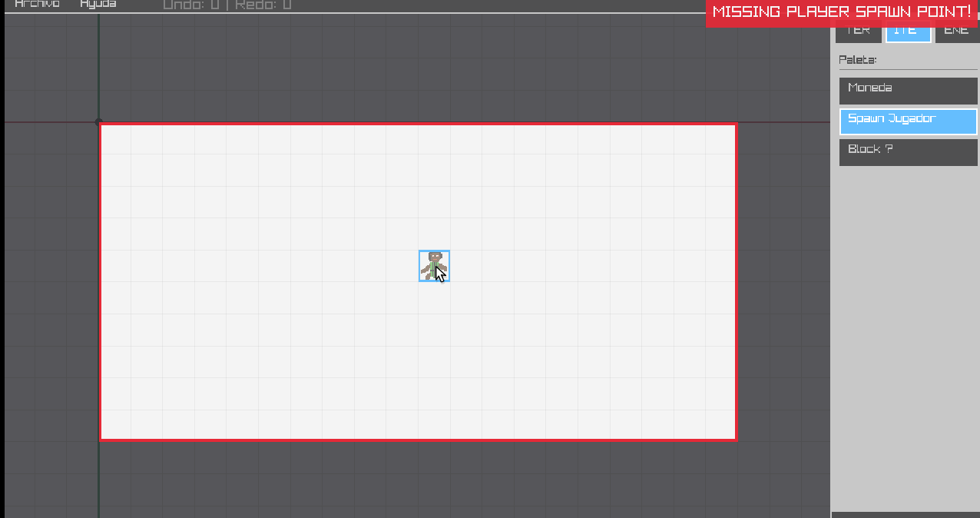The width and height of the screenshot is (980, 518).
Task: Switch to the TER palette tab
Action: point(858,32)
